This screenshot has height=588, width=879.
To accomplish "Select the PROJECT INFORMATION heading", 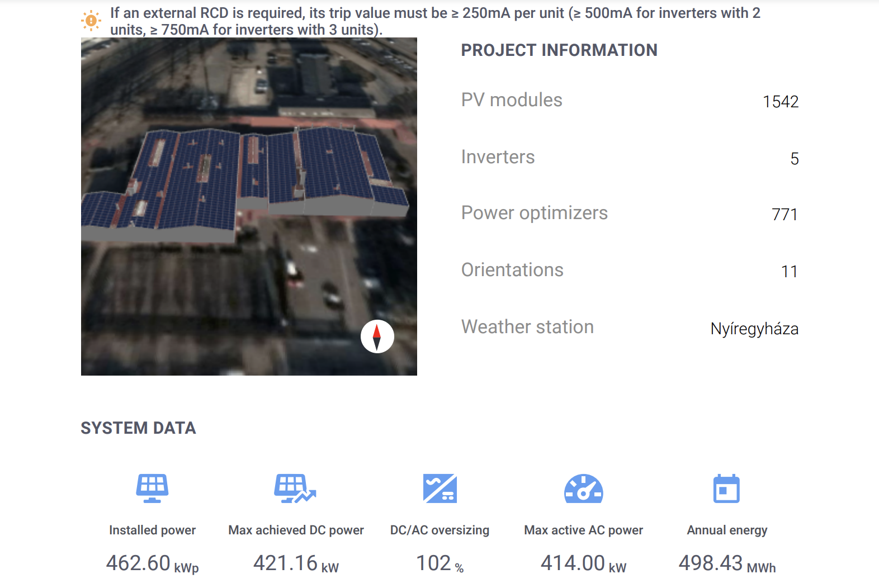I will tap(559, 50).
